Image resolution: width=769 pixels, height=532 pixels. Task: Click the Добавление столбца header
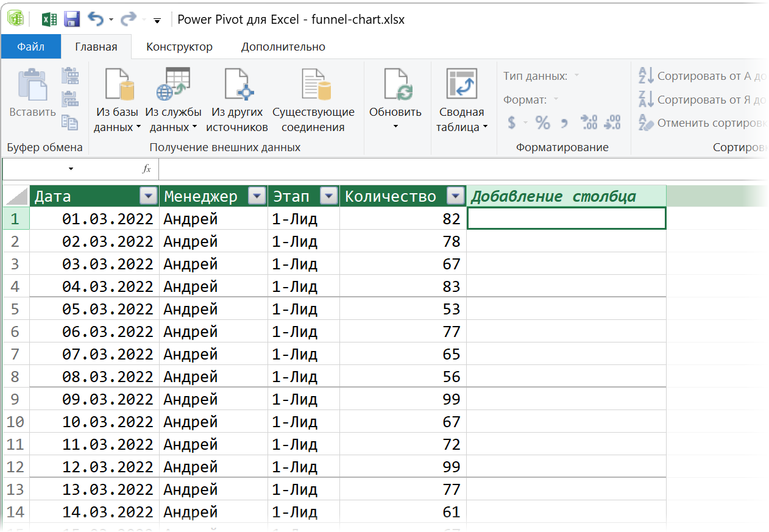[566, 196]
